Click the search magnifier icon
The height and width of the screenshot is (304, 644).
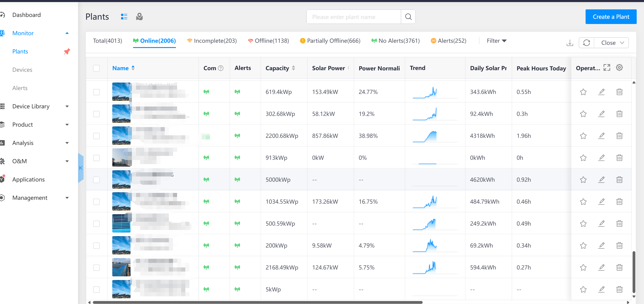(408, 17)
